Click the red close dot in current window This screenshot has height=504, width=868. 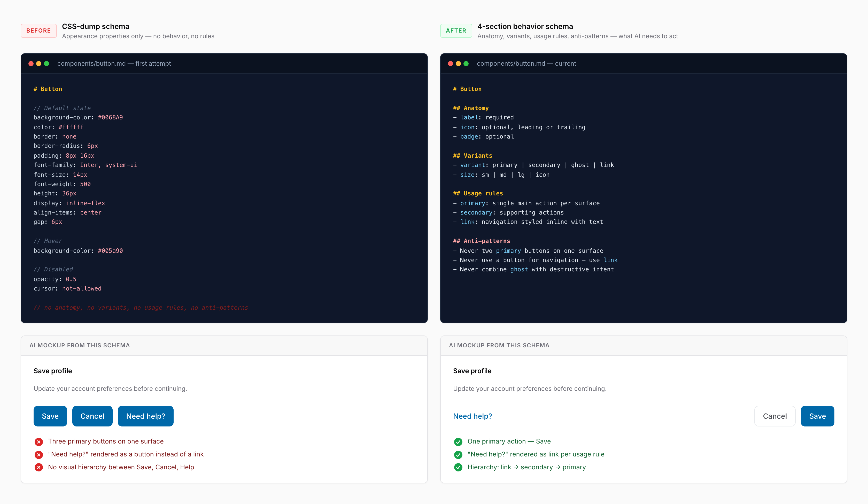tap(451, 63)
